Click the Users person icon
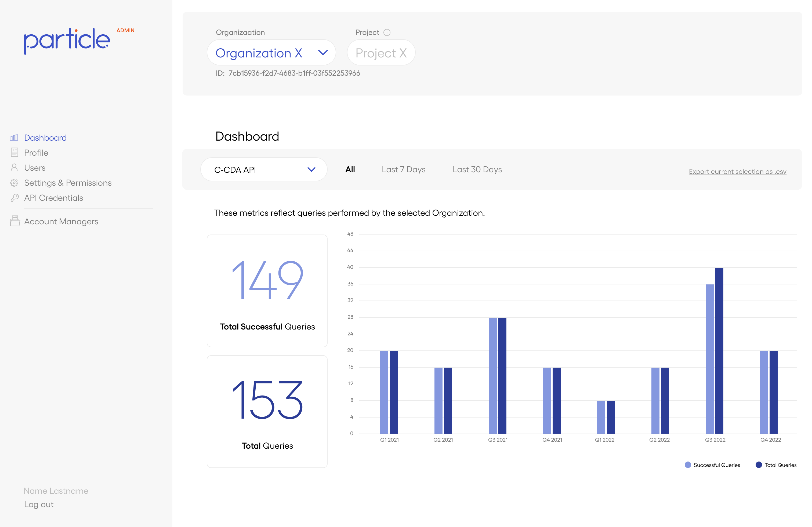This screenshot has height=527, width=812. point(14,167)
